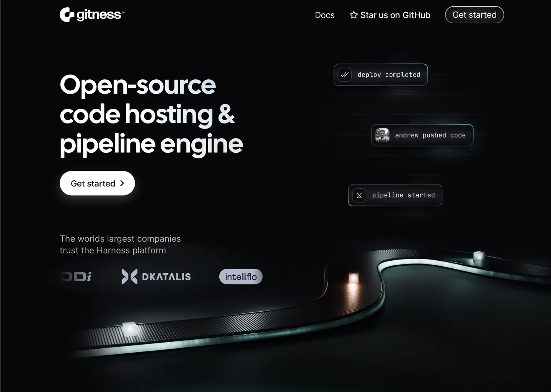The height and width of the screenshot is (392, 551).
Task: Select the "andrew pushed code" notification card
Action: pyautogui.click(x=422, y=135)
